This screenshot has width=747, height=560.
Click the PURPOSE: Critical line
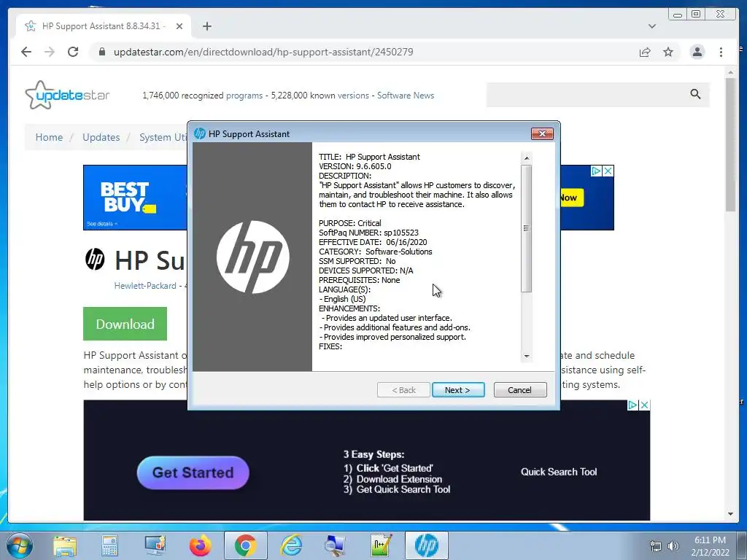350,223
